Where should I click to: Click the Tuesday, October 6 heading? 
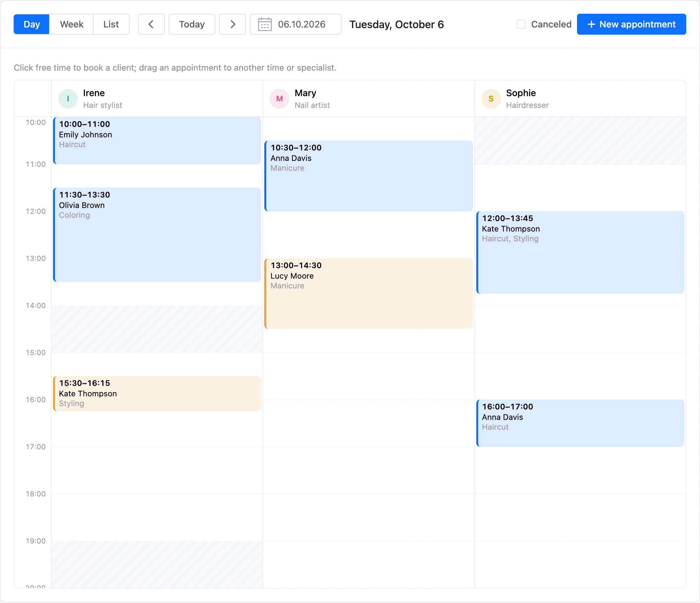click(397, 24)
